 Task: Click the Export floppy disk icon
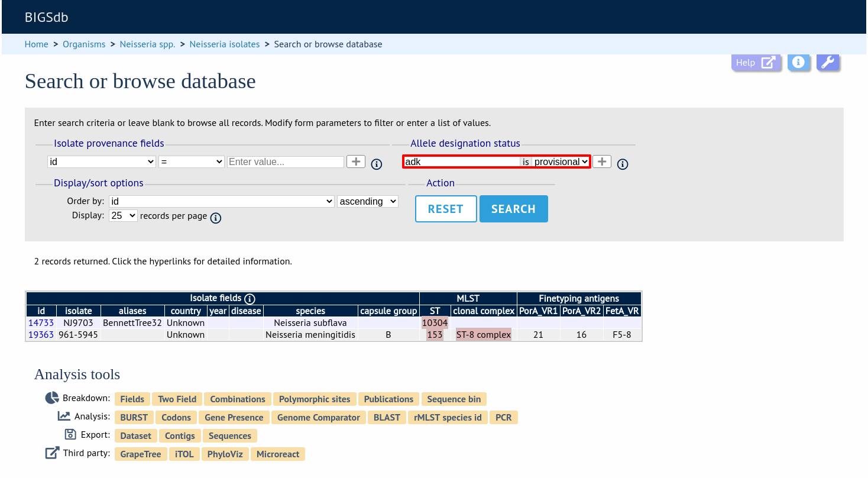pyautogui.click(x=70, y=434)
